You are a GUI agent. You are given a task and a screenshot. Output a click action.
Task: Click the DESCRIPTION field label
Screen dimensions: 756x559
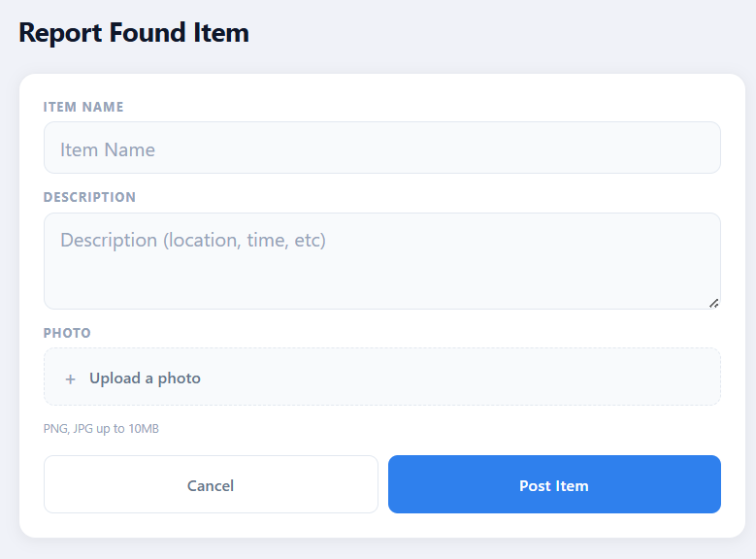89,197
